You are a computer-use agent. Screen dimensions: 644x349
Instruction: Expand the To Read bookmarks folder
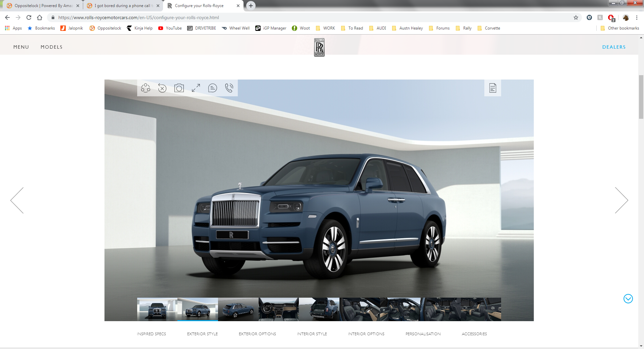352,28
